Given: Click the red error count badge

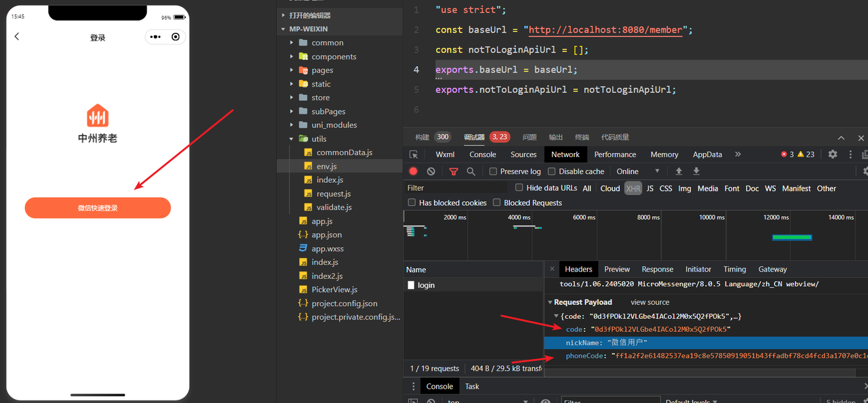Looking at the screenshot, I should (787, 154).
